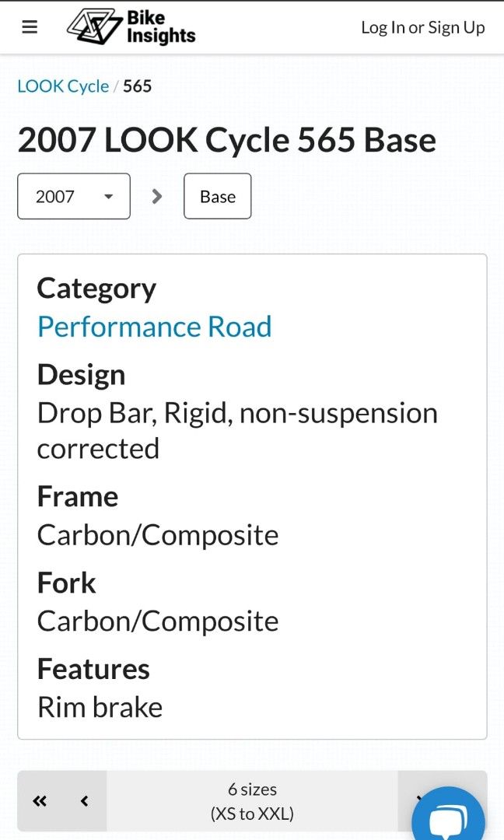Click the chevron between year and build

[x=156, y=196]
